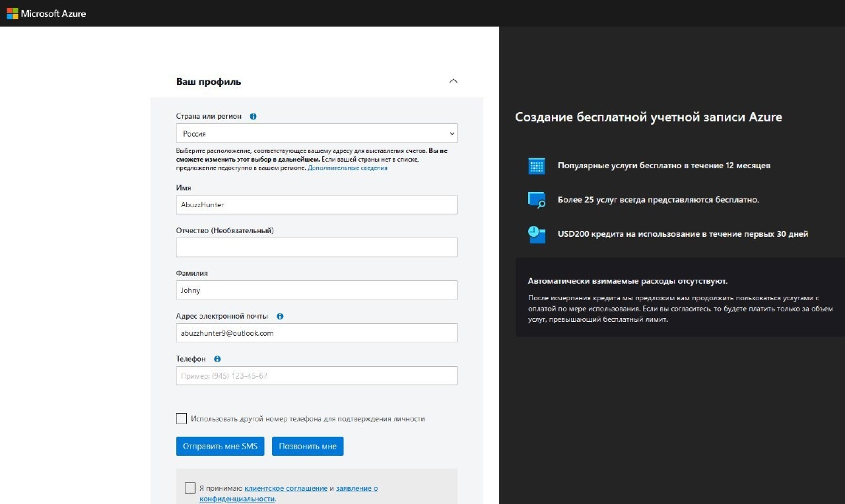Click the calendar icon for popular services

click(x=537, y=166)
